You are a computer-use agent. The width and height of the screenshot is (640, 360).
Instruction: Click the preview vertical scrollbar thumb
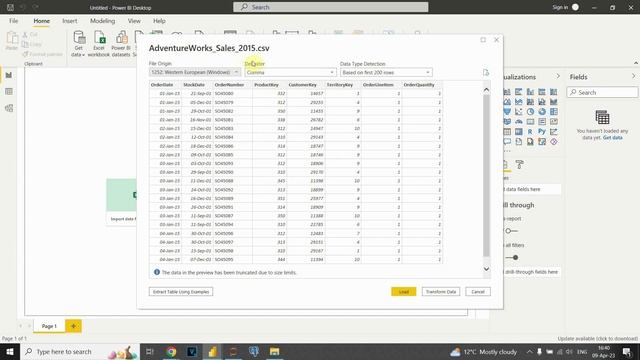486,176
